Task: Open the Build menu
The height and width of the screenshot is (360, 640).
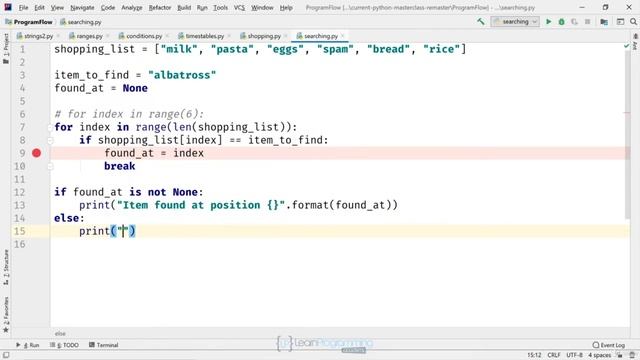Action: (x=184, y=7)
